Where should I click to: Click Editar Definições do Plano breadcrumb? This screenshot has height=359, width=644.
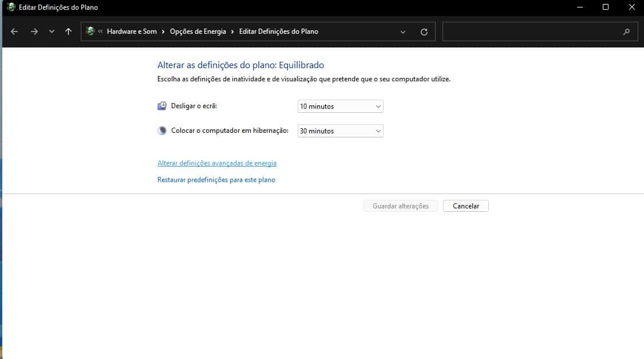[x=279, y=31]
